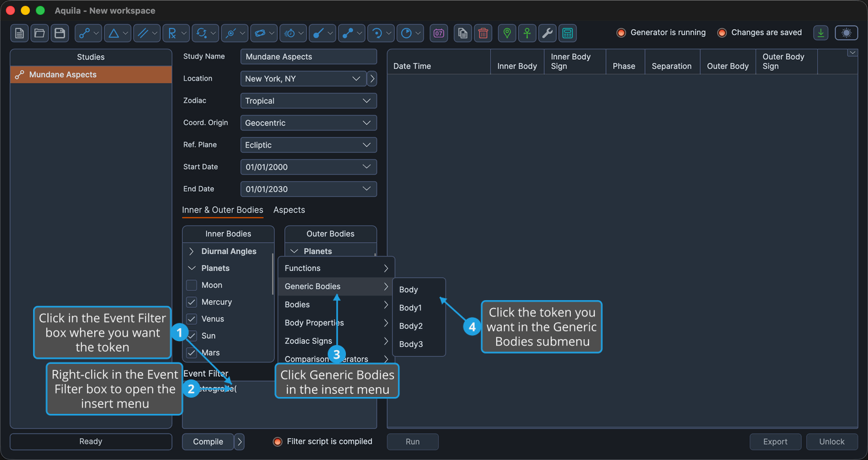Click the two connected dots toolbar icon
This screenshot has width=868, height=460.
click(352, 33)
